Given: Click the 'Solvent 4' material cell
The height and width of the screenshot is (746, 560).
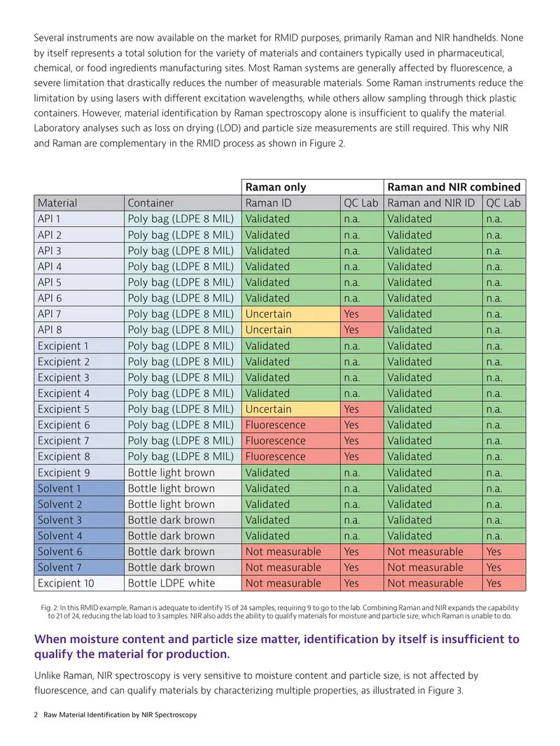Looking at the screenshot, I should 79,536.
